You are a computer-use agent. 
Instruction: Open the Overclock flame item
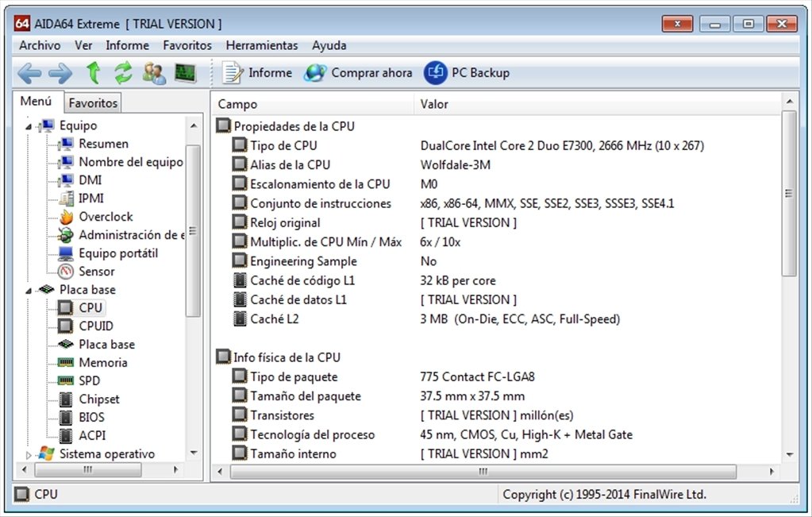(96, 217)
